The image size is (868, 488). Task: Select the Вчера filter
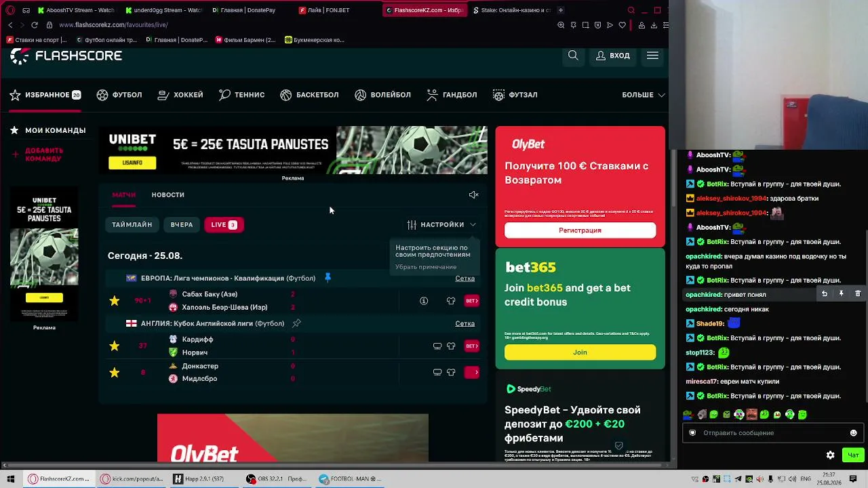182,224
